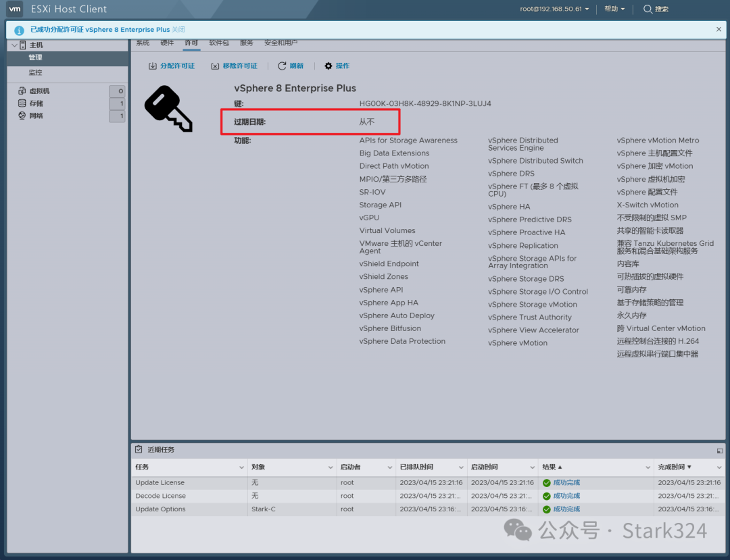Screen dimensions: 730x560
Task: Open the root@192.168.50.61 user dropdown
Action: coord(554,9)
